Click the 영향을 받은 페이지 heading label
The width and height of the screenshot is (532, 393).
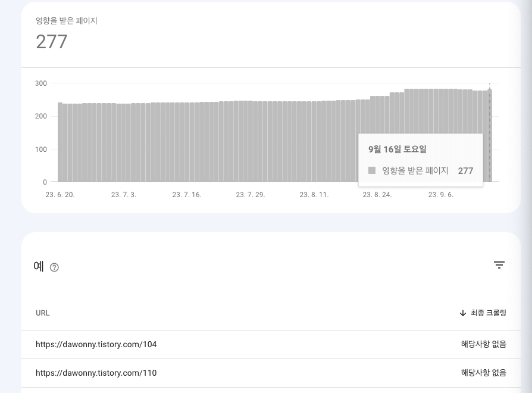pyautogui.click(x=67, y=21)
